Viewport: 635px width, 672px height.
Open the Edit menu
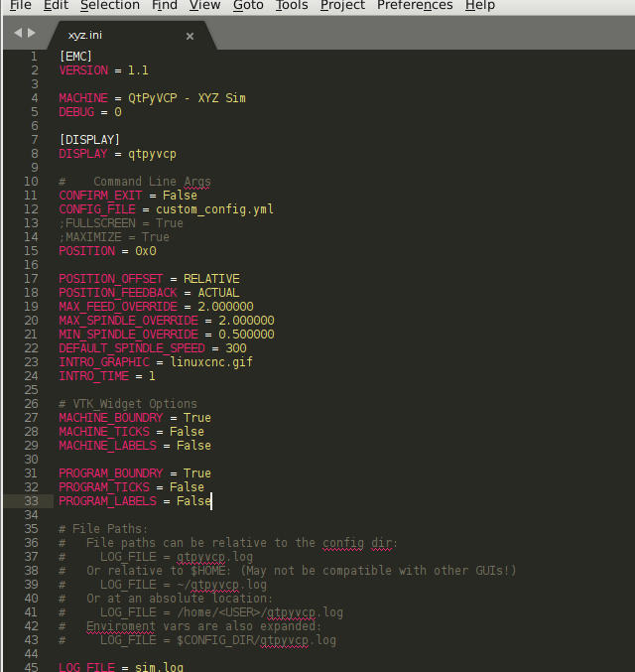click(x=56, y=5)
